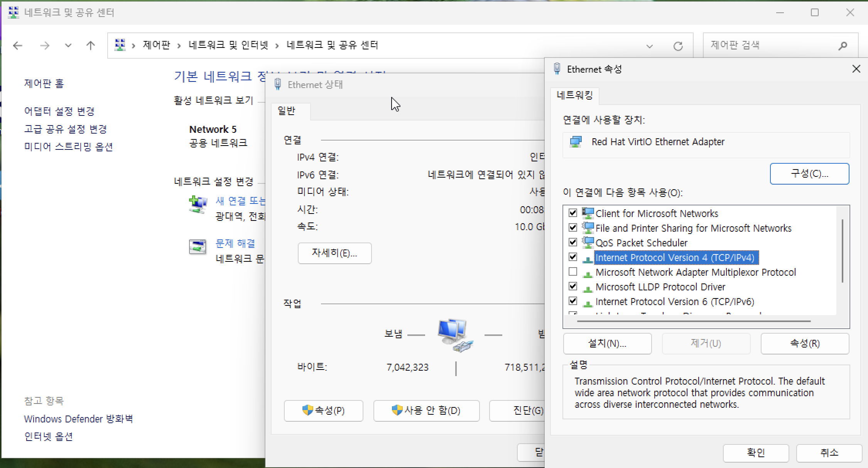This screenshot has width=868, height=468.
Task: Click the up-one-level arrow icon
Action: 91,46
